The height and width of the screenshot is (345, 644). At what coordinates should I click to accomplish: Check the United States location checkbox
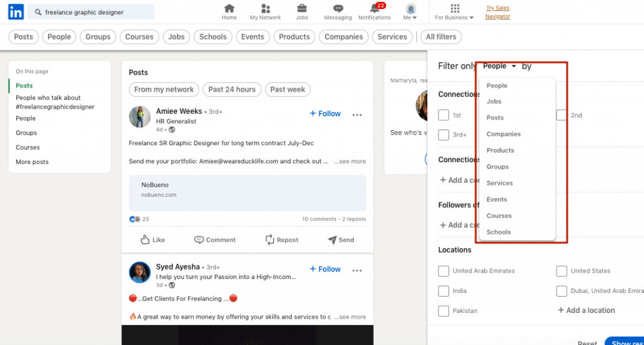(562, 271)
